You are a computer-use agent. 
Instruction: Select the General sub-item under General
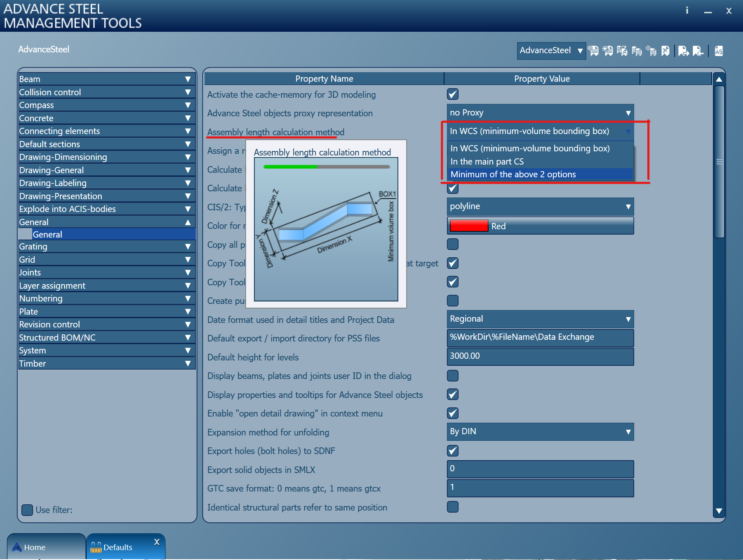[114, 235]
